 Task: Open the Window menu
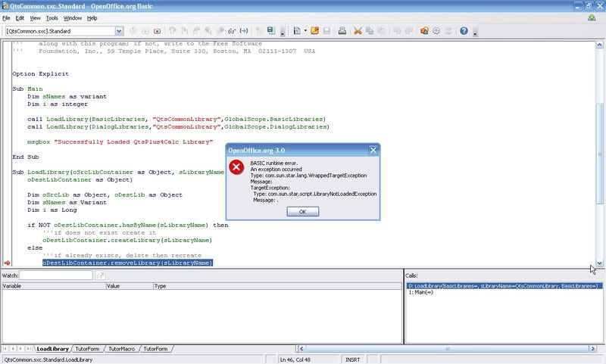pos(73,17)
